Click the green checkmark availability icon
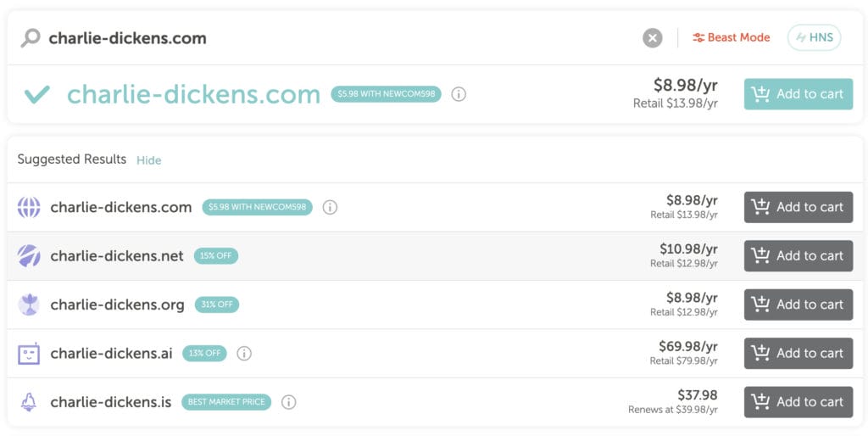Viewport: 868px width, 436px height. 37,95
